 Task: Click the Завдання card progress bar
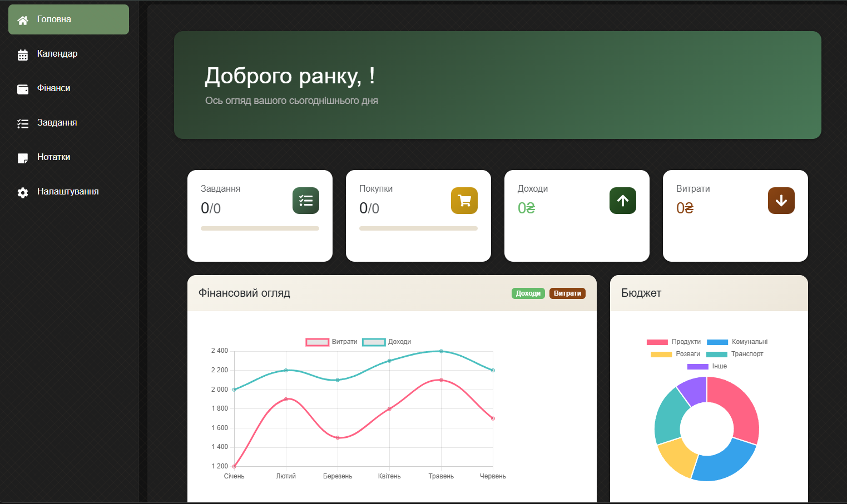coord(260,228)
